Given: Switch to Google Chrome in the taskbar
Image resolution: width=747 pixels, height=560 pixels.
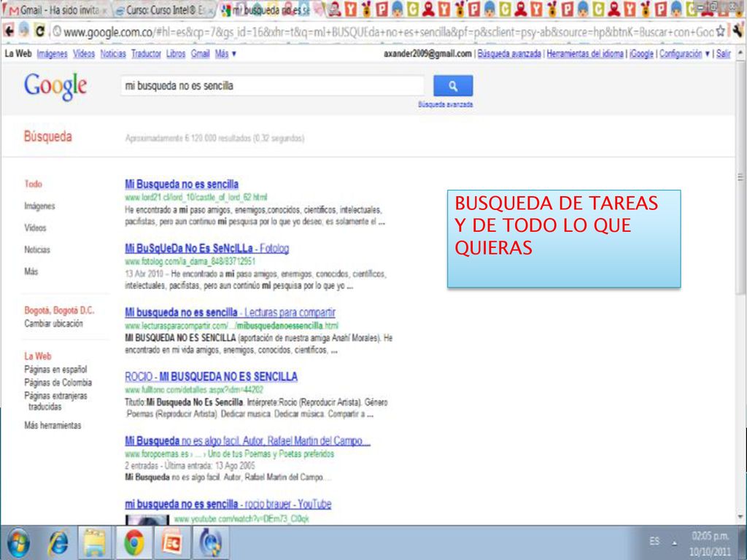Looking at the screenshot, I should pos(134,542).
